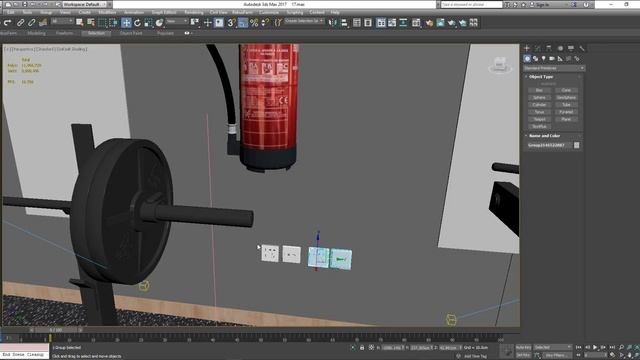This screenshot has width=640, height=360.
Task: Select the Select and Rotate tool
Action: pos(137,22)
